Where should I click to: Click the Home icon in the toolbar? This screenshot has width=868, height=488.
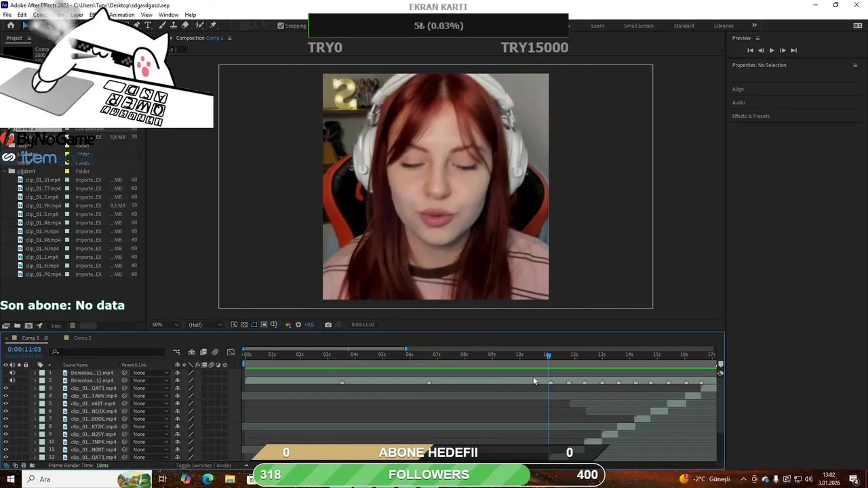click(10, 25)
